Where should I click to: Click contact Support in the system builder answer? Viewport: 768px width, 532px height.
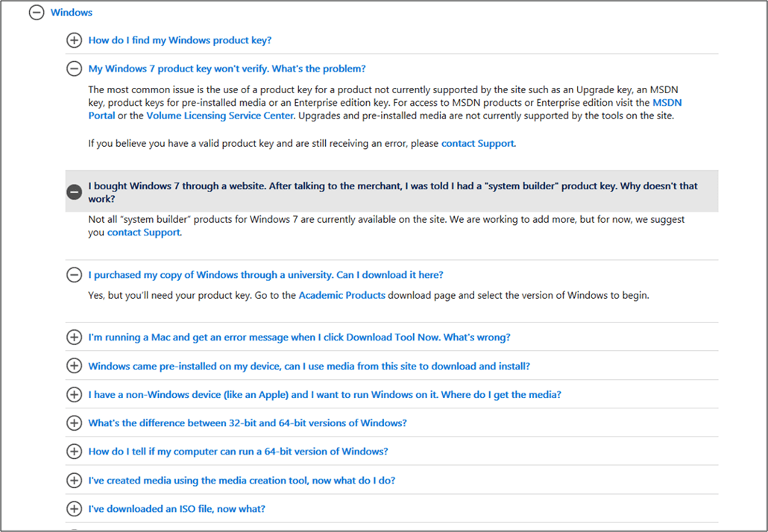coord(143,232)
